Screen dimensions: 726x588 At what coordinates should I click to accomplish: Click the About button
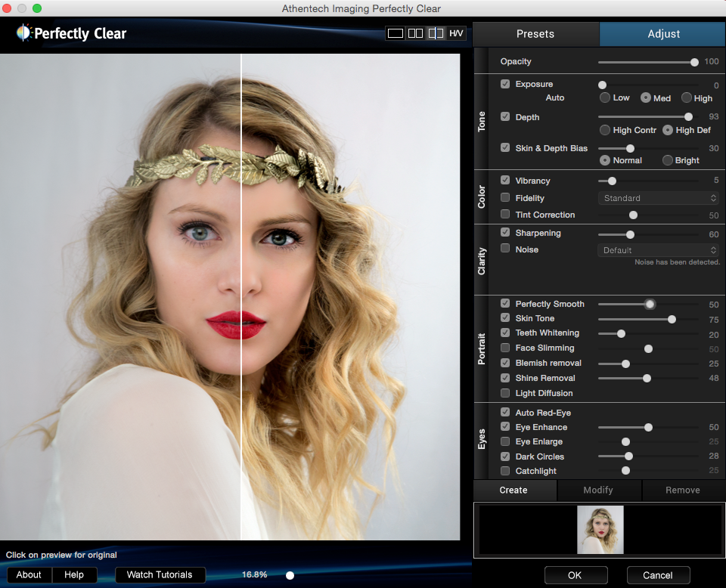[29, 574]
